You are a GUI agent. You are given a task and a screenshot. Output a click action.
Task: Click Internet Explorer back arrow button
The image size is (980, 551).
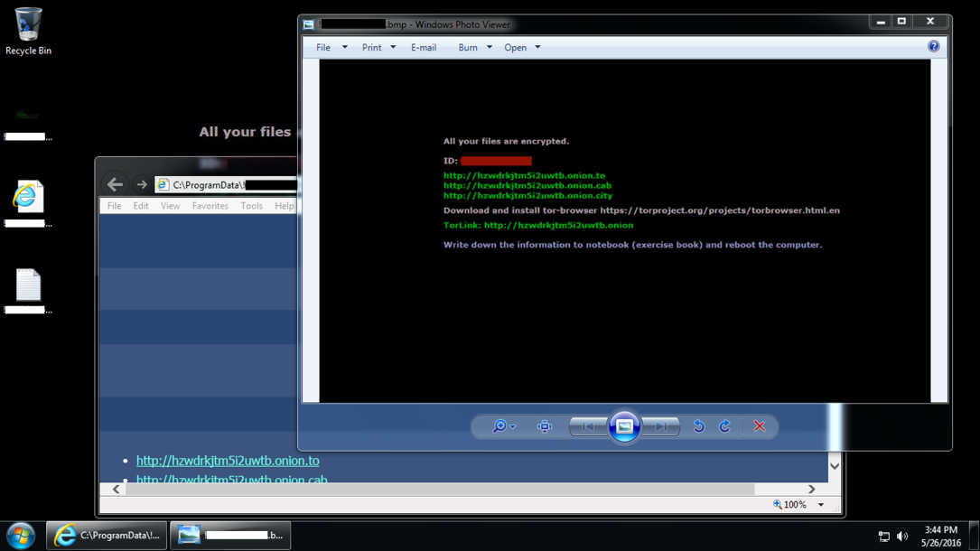coord(115,184)
